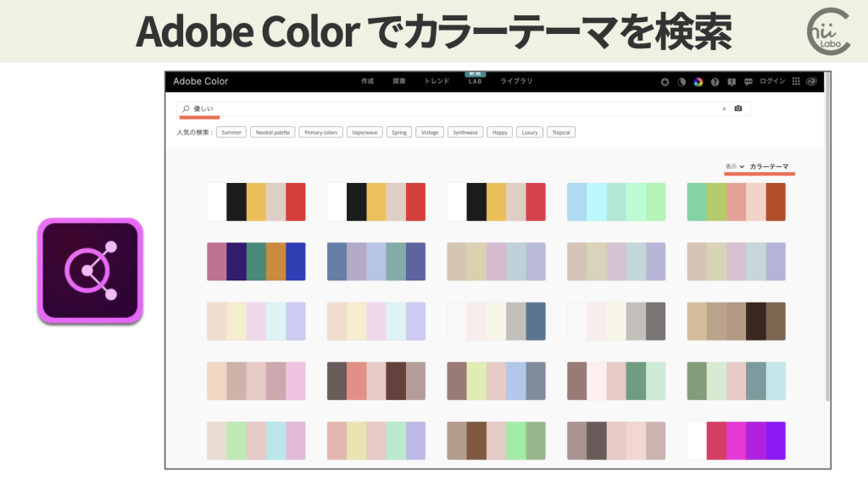868x488 pixels.
Task: Open the 作成 menu item
Action: (366, 81)
